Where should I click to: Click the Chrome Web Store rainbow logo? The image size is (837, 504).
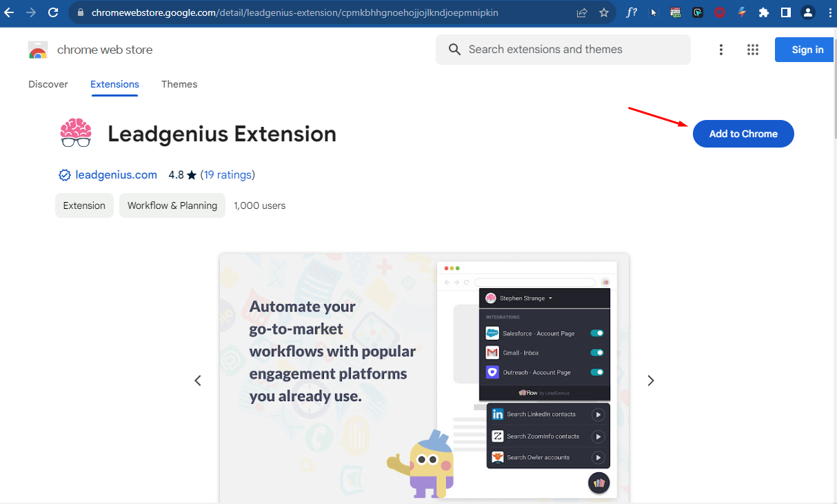tap(38, 50)
